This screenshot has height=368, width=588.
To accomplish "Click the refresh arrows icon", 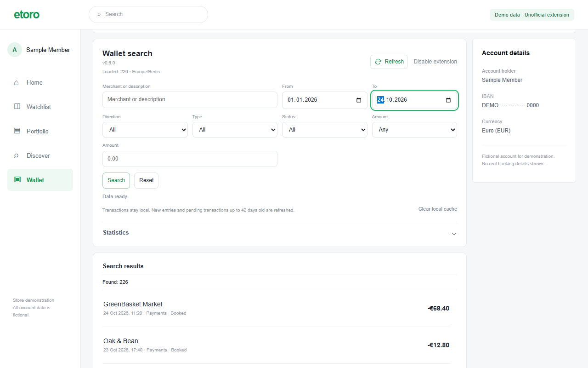I will click(378, 62).
